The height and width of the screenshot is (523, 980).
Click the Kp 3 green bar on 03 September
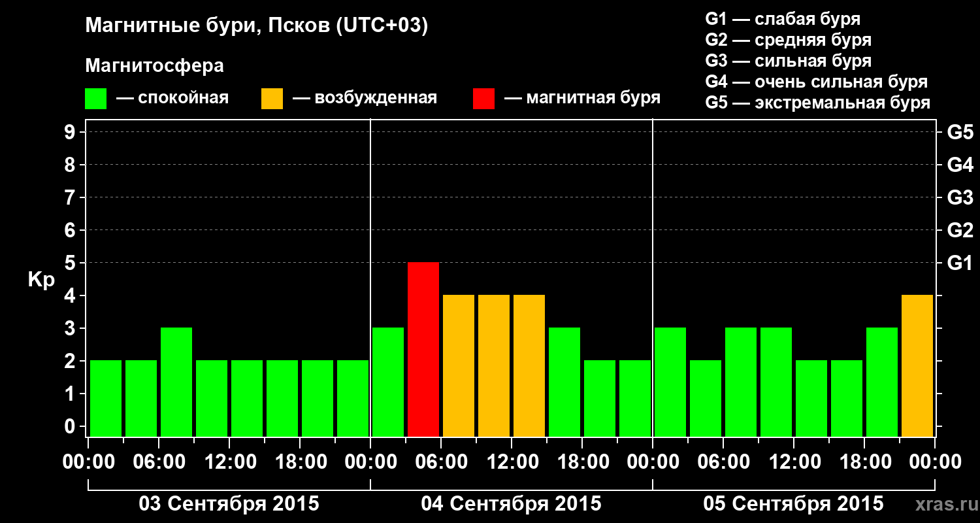(176, 382)
